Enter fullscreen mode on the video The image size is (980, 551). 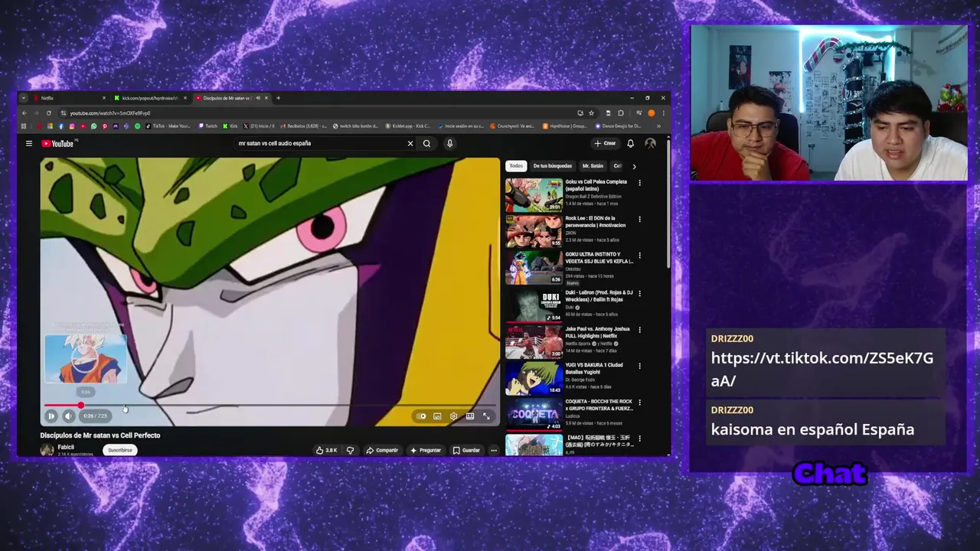tap(486, 416)
